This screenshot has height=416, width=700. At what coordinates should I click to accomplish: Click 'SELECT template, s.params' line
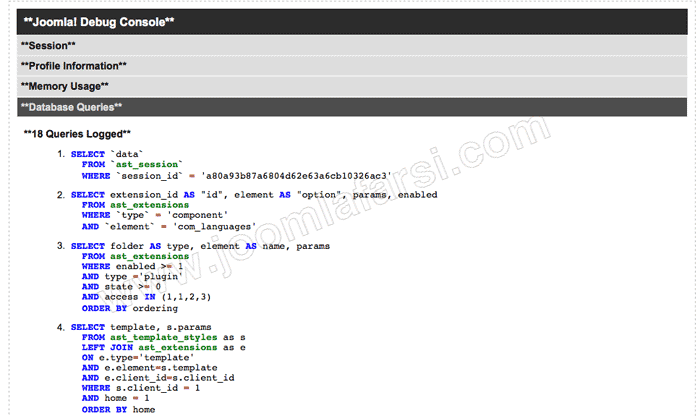pos(141,327)
